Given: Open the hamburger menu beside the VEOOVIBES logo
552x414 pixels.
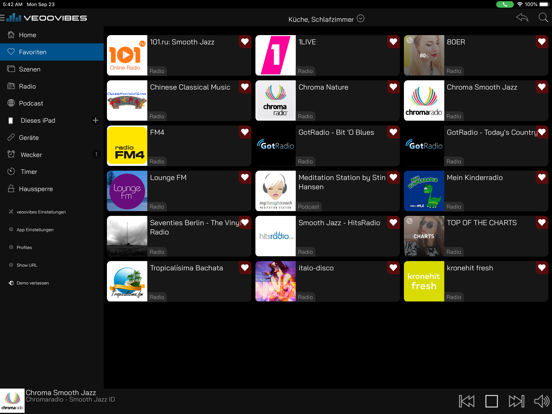Looking at the screenshot, I should [x=2, y=18].
